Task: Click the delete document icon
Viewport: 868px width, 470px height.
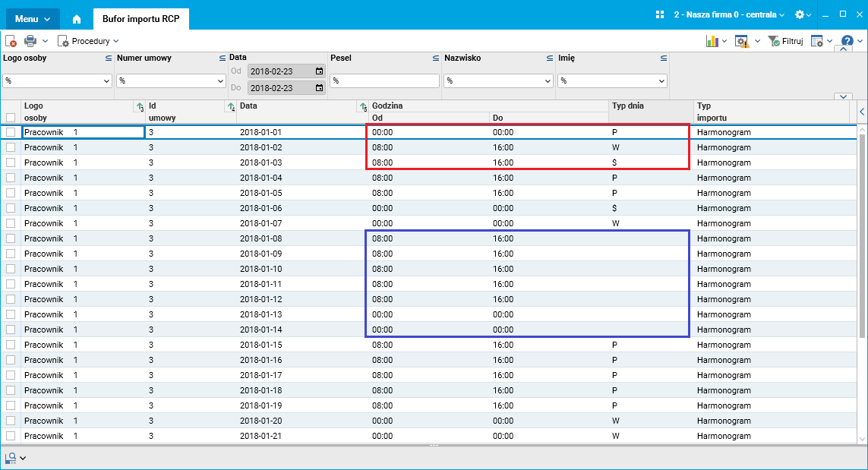Action: click(x=11, y=41)
